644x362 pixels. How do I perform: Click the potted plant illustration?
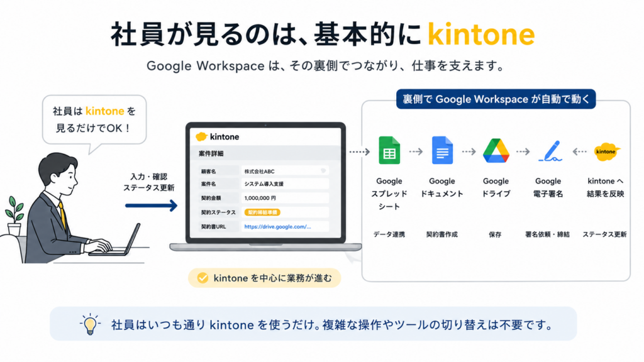tap(14, 216)
